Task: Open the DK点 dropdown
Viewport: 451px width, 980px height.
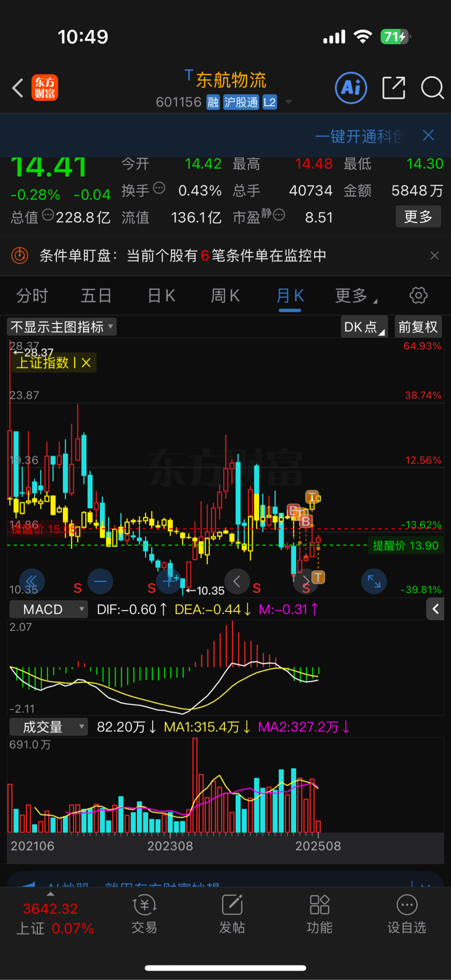Action: 364,327
